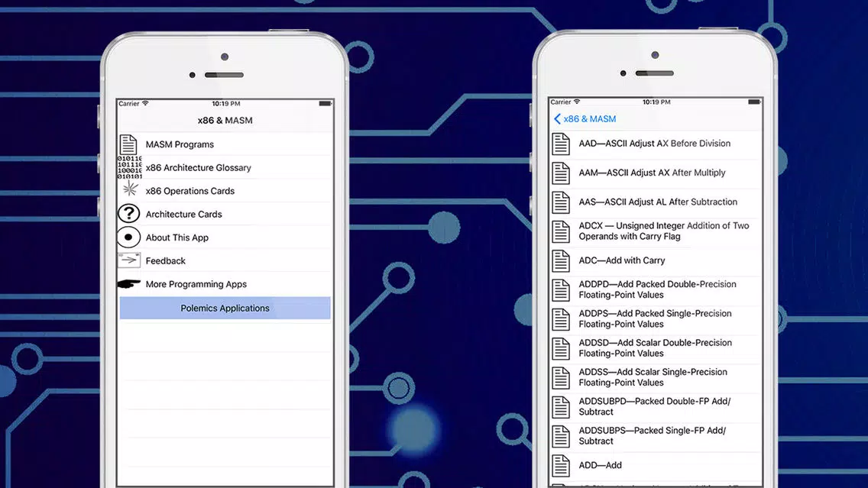This screenshot has width=868, height=488.
Task: Tap the back chevron next to x86 & MASM
Action: 557,119
